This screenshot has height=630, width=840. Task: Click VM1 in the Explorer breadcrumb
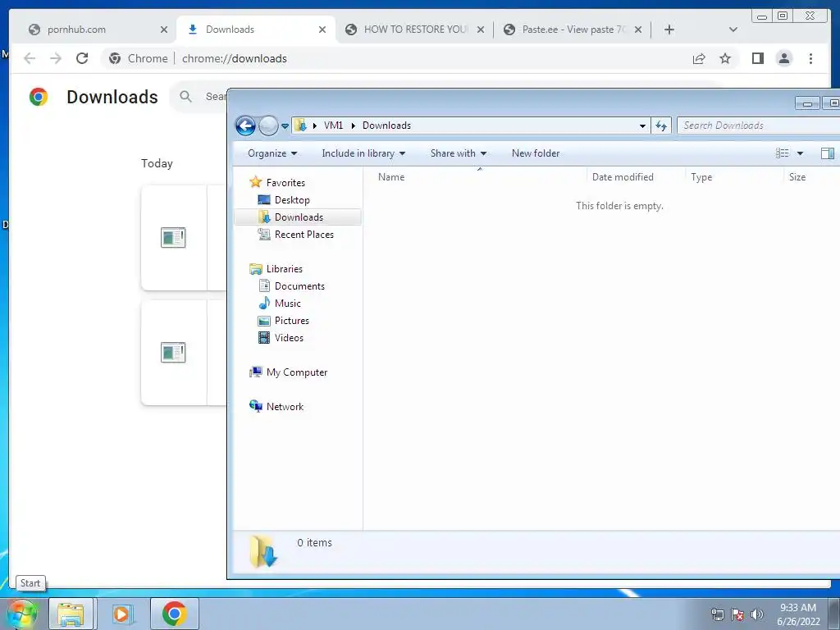pyautogui.click(x=333, y=126)
